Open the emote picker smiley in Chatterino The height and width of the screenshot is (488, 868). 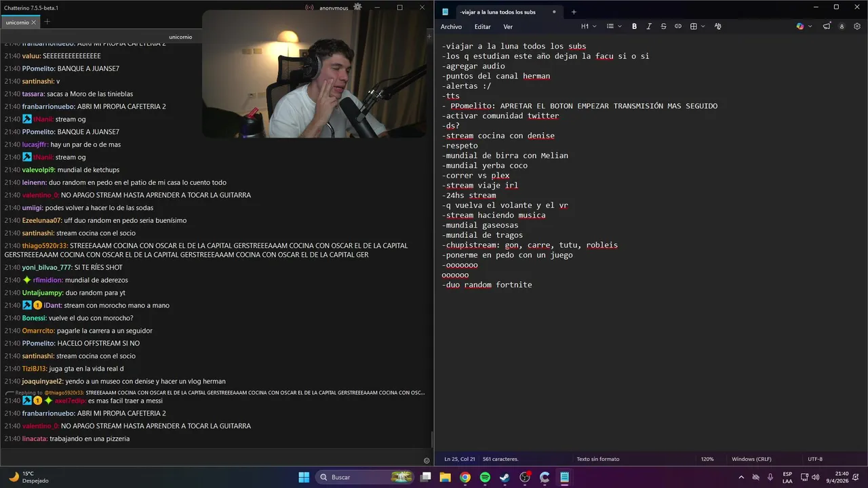[427, 460]
